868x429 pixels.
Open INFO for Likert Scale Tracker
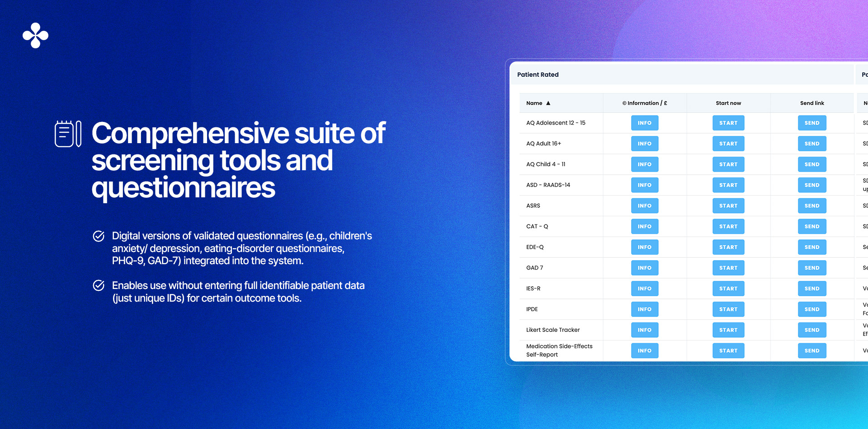point(644,330)
